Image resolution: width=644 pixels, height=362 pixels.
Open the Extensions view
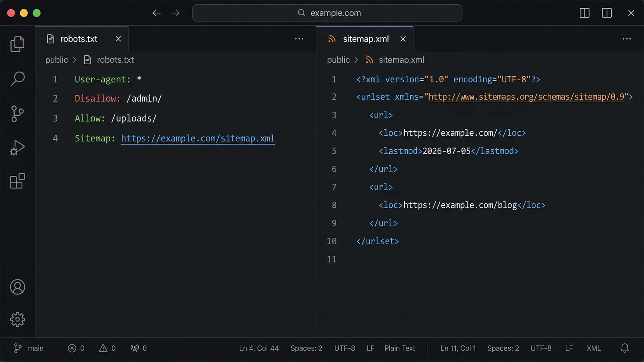17,181
